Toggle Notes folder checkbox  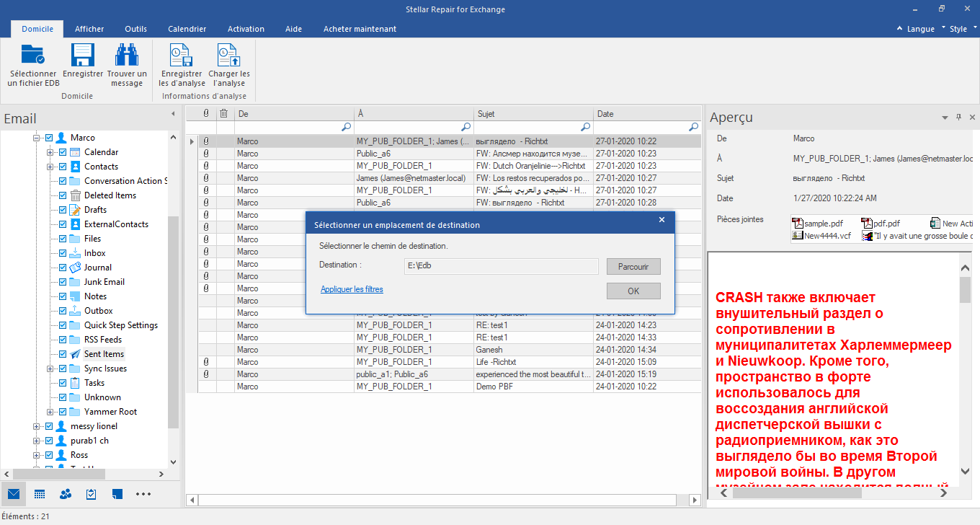pos(63,296)
